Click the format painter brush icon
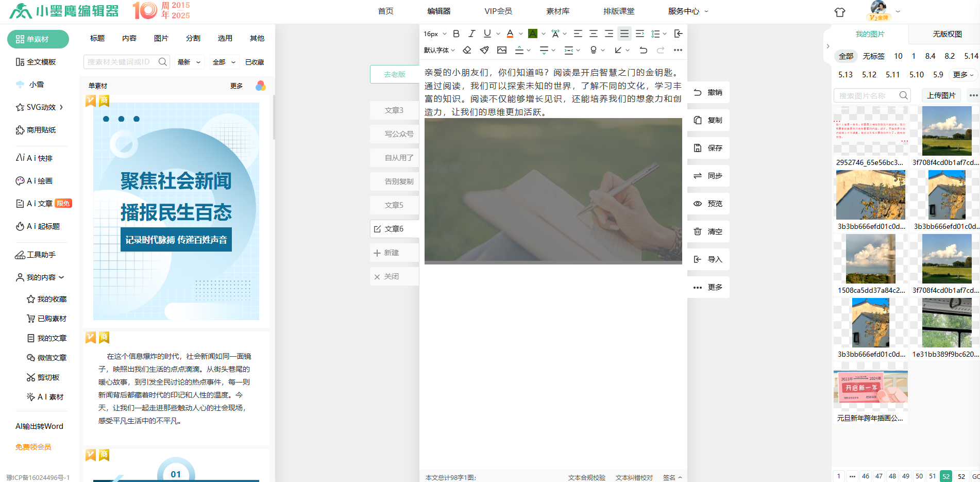Viewport: 980px width, 482px height. click(484, 50)
